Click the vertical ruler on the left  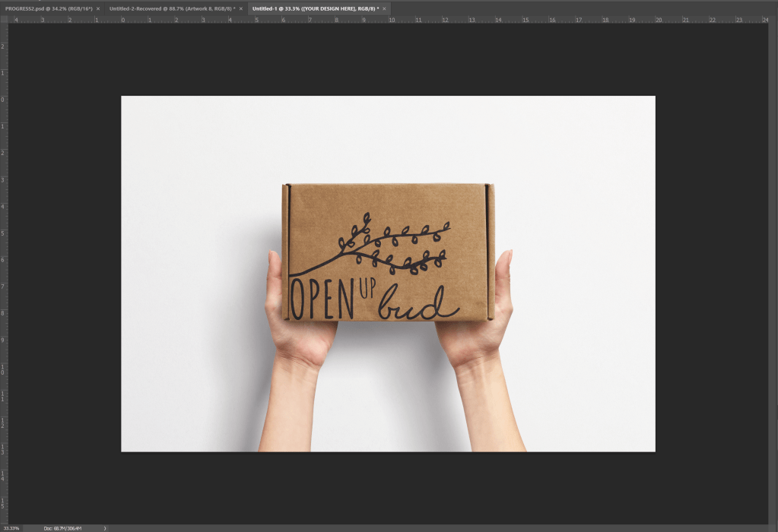pyautogui.click(x=3, y=266)
